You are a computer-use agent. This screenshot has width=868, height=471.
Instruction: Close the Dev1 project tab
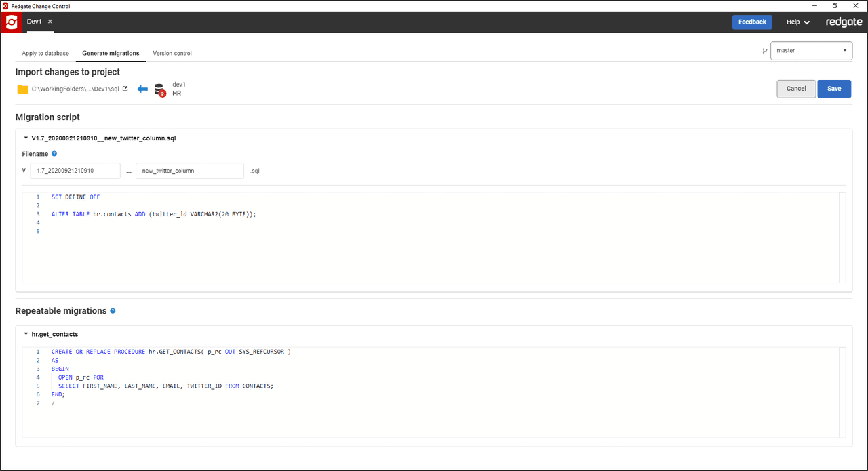click(x=50, y=22)
